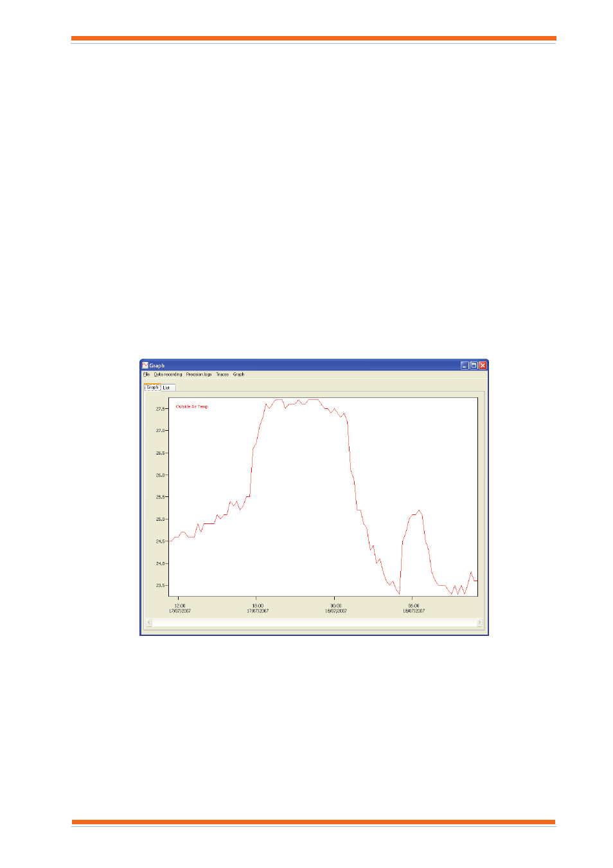Click the horizontal scrollbar left arrow
The width and height of the screenshot is (613, 868).
click(149, 622)
